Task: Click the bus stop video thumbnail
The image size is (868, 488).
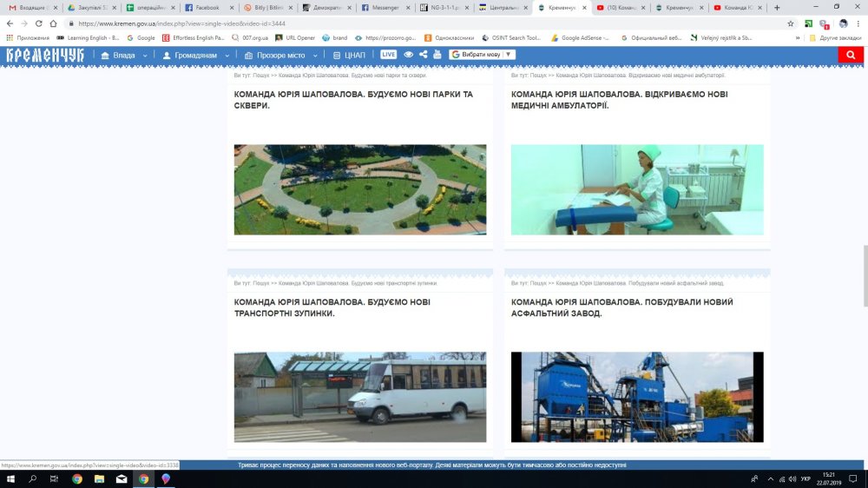Action: [x=359, y=397]
